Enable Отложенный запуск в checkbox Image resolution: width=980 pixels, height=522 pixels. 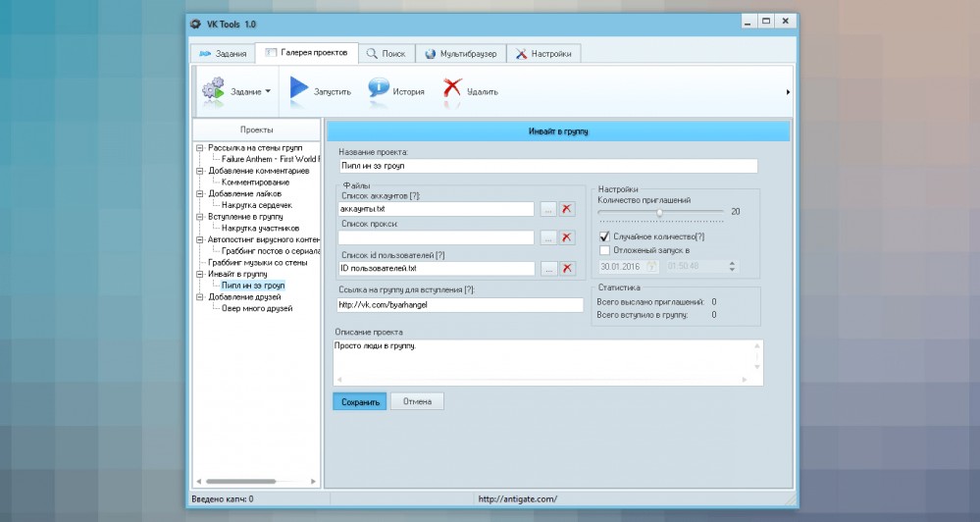pyautogui.click(x=604, y=250)
